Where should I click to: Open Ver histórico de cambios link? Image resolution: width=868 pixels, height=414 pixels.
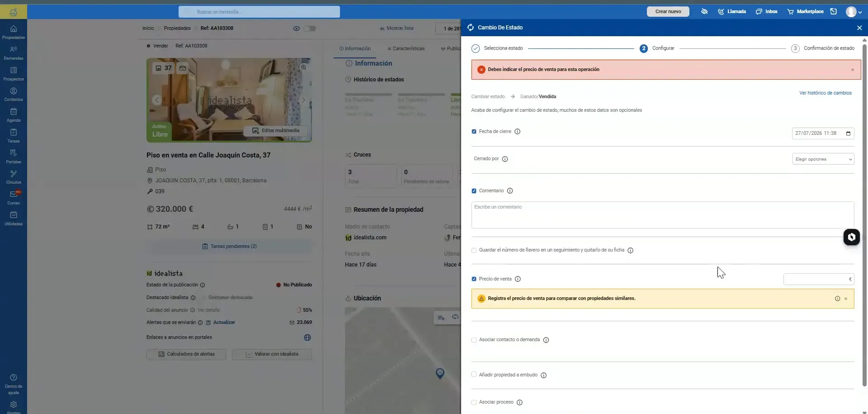pos(825,93)
